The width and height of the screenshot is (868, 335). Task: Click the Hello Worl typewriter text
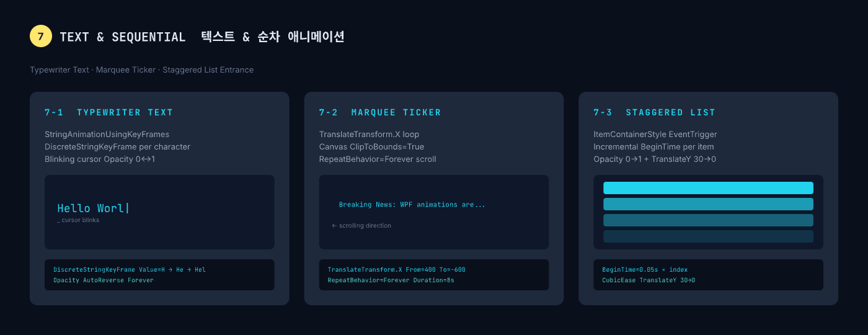point(93,208)
